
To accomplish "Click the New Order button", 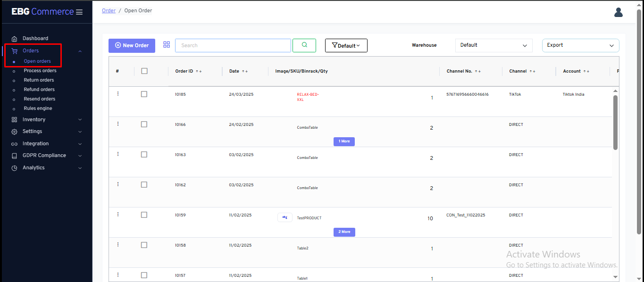I will point(132,45).
